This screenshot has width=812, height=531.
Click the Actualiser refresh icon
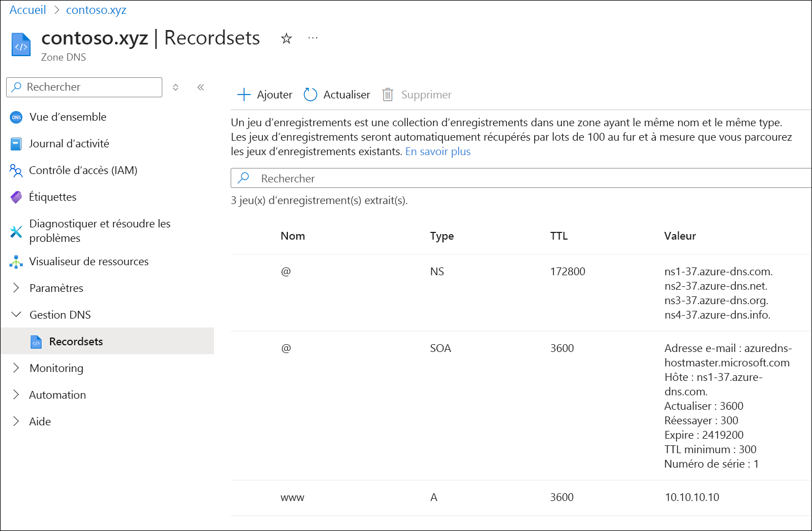click(310, 95)
